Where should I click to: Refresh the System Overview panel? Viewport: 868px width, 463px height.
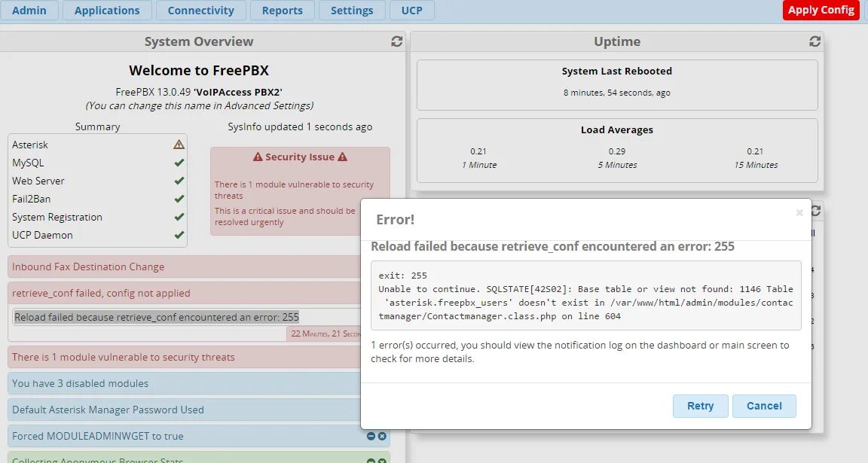pyautogui.click(x=396, y=41)
